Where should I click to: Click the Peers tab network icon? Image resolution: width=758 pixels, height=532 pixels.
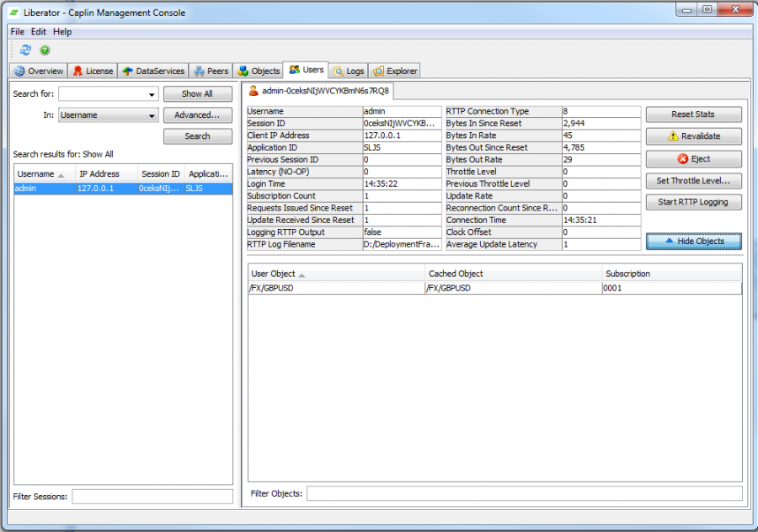[199, 71]
